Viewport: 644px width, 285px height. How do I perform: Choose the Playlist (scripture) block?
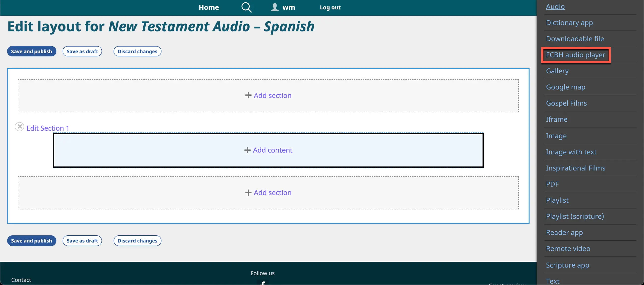tap(575, 216)
